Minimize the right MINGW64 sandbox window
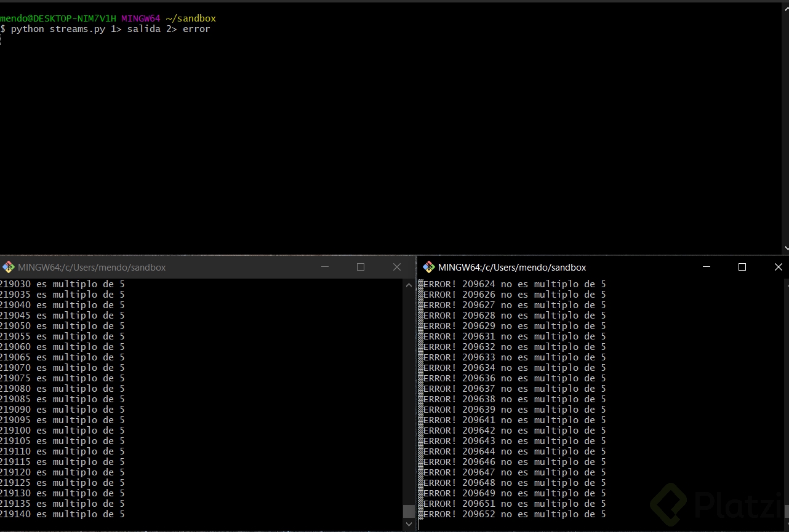The width and height of the screenshot is (789, 532). pos(706,267)
